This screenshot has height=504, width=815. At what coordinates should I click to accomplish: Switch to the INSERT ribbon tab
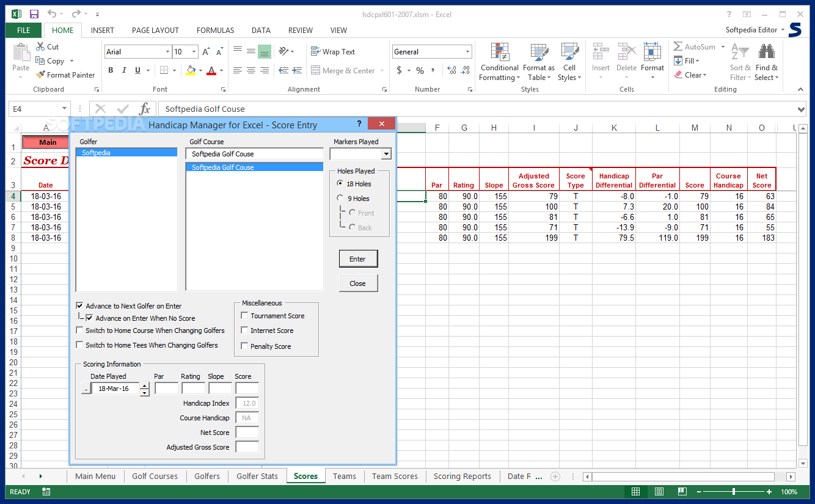click(x=102, y=30)
